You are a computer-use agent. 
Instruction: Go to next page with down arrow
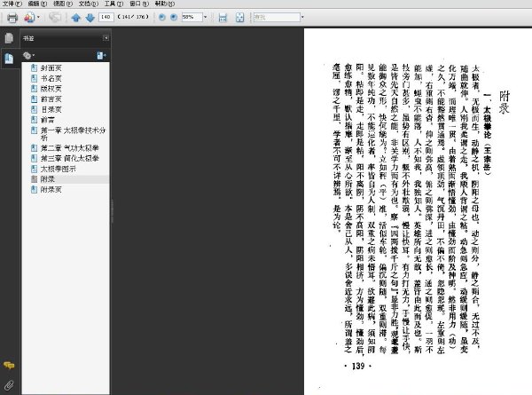90,18
